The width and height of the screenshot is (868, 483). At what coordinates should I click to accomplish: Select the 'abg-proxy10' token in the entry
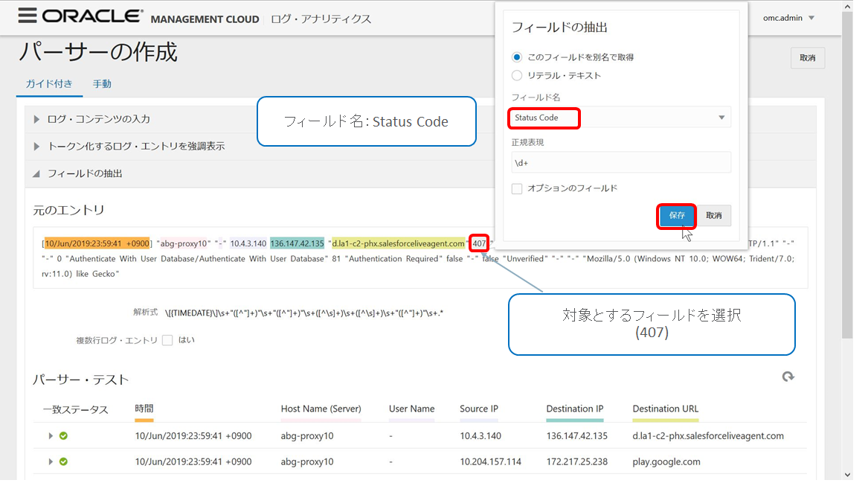coord(183,243)
